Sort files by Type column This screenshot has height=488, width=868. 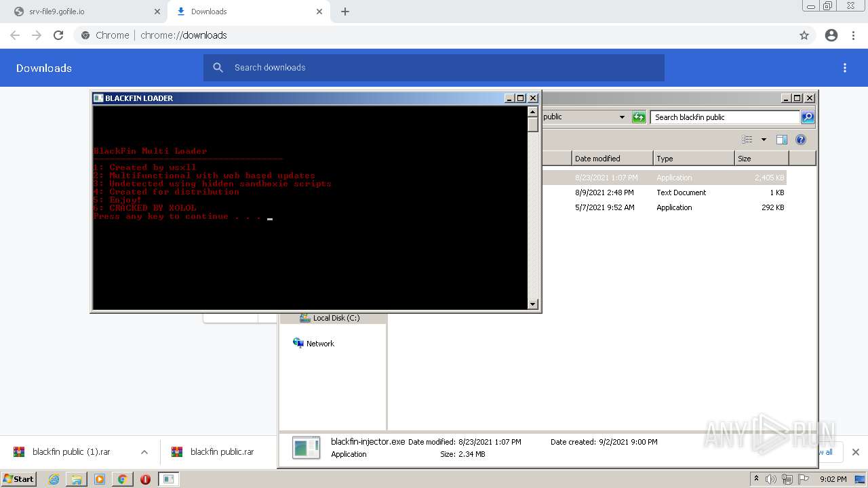[694, 159]
